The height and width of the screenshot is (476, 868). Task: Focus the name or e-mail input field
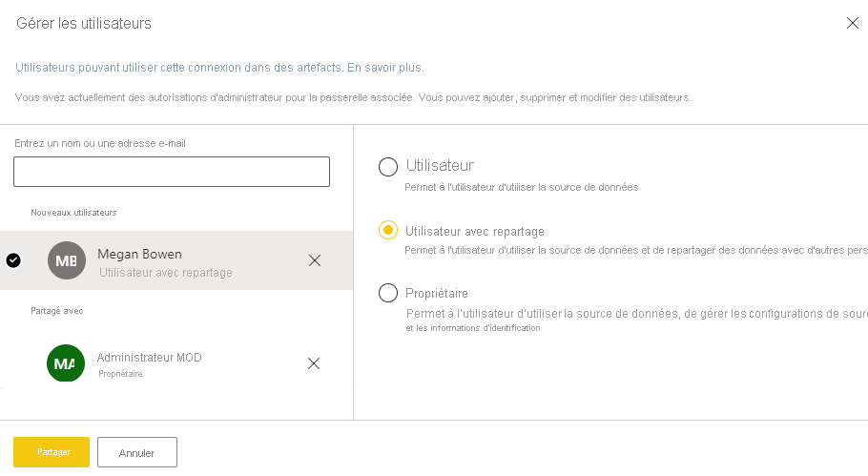[x=172, y=172]
